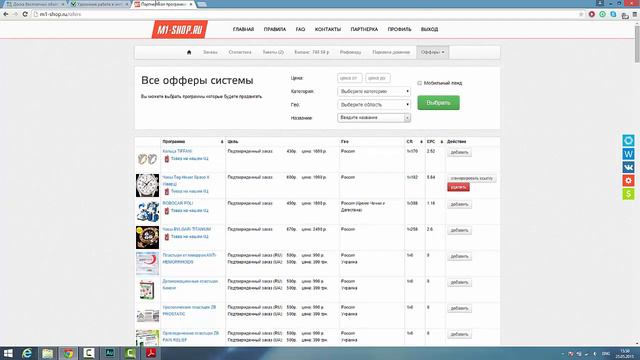
Task: Click the orange gear share icon on the right sidebar
Action: pyautogui.click(x=629, y=180)
